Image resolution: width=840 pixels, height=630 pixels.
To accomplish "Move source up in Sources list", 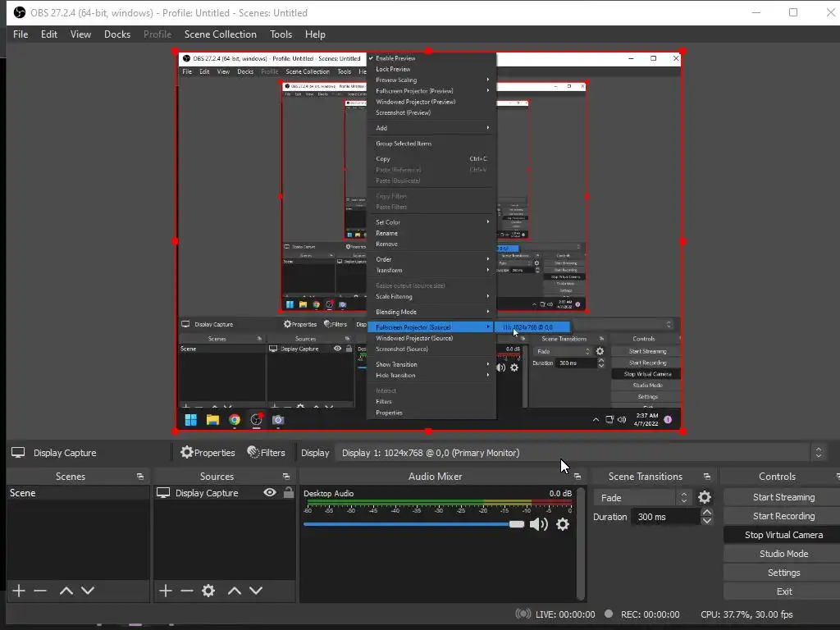I will (235, 591).
